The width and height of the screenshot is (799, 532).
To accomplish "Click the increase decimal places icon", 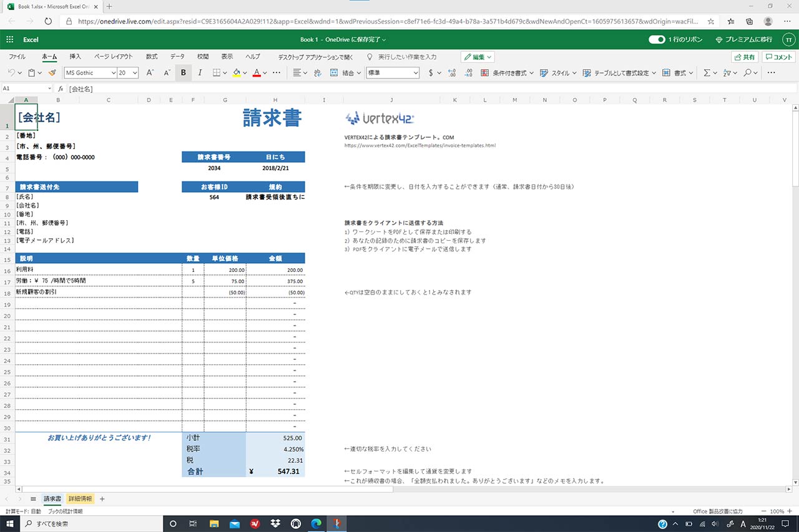I will coord(452,73).
